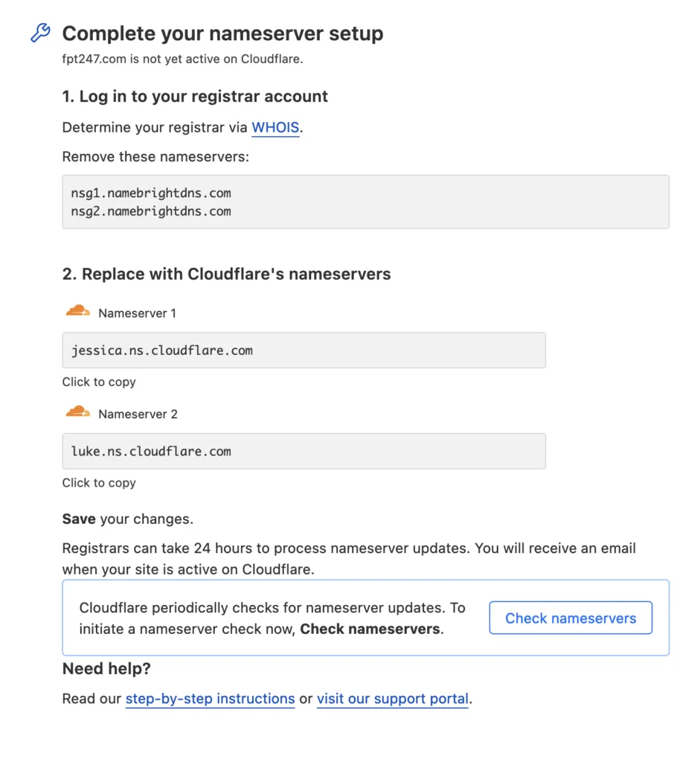Image resolution: width=700 pixels, height=762 pixels.
Task: Click the 'Log in to your registrar account' heading
Action: coord(195,97)
